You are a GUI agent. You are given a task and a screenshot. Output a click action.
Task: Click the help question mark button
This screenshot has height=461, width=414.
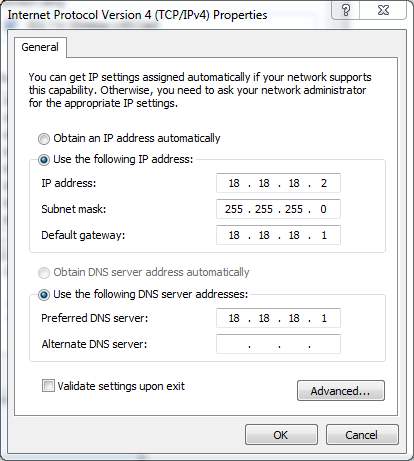coord(346,10)
